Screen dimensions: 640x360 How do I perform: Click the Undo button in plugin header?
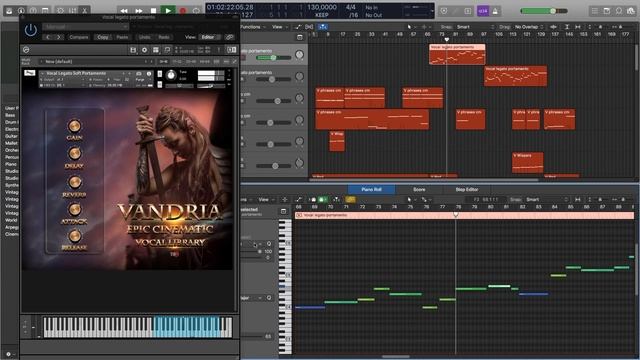pos(144,37)
